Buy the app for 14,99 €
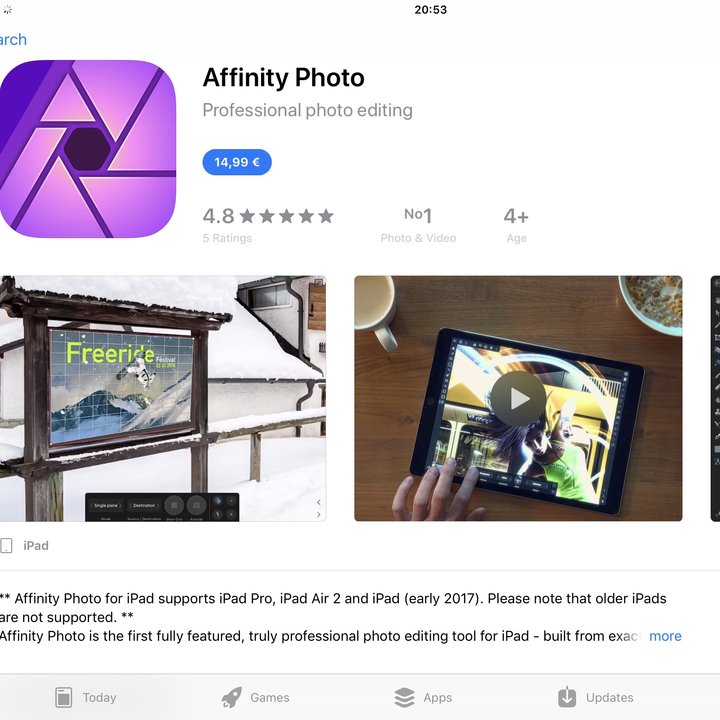 coord(237,162)
